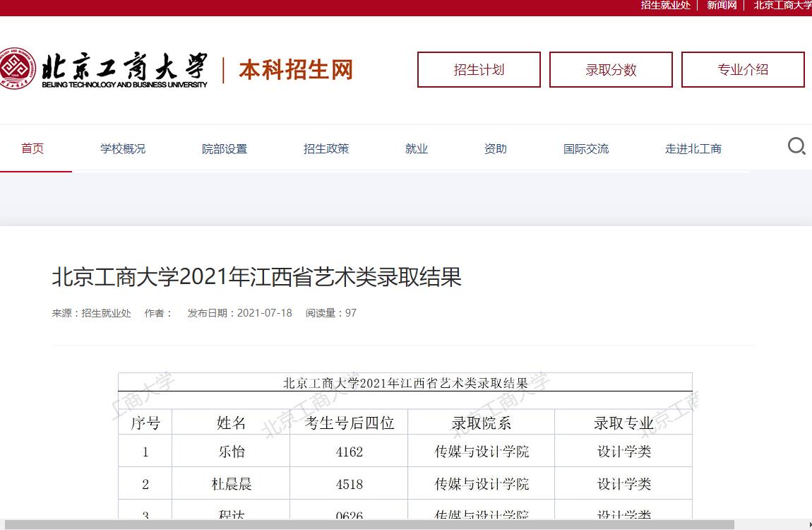Image resolution: width=812 pixels, height=530 pixels.
Task: Click the table caption 北京工商大学2021年江西省艺术类录取结果
Action: coord(405,383)
